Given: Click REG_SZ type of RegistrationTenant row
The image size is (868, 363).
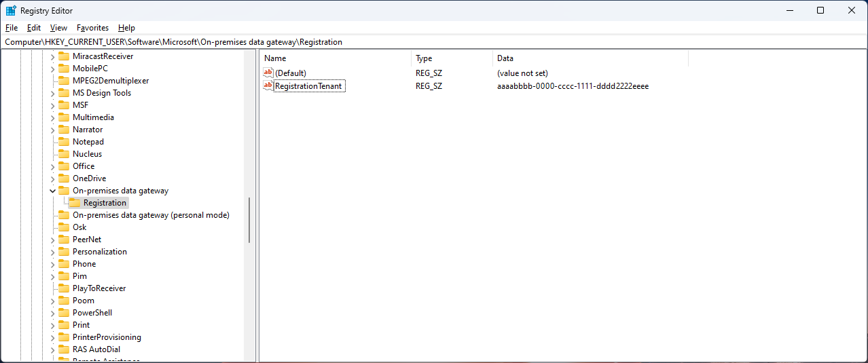Looking at the screenshot, I should (x=429, y=86).
